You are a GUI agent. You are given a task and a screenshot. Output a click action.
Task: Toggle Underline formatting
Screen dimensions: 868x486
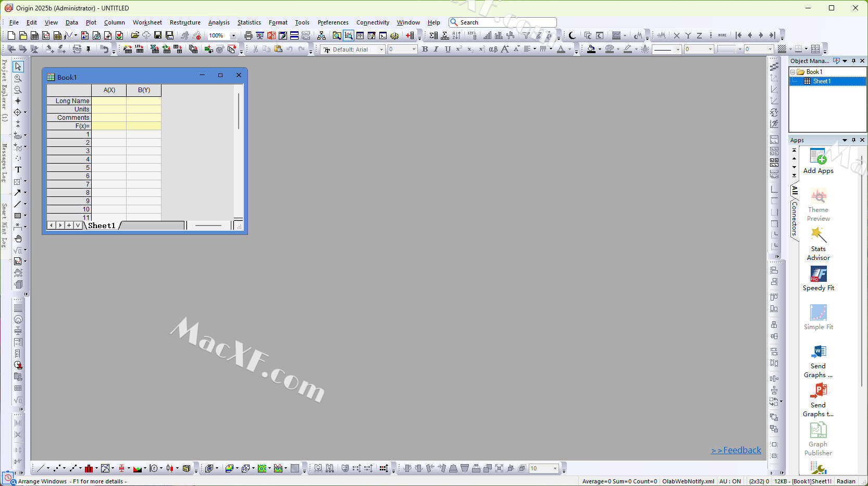pyautogui.click(x=448, y=49)
